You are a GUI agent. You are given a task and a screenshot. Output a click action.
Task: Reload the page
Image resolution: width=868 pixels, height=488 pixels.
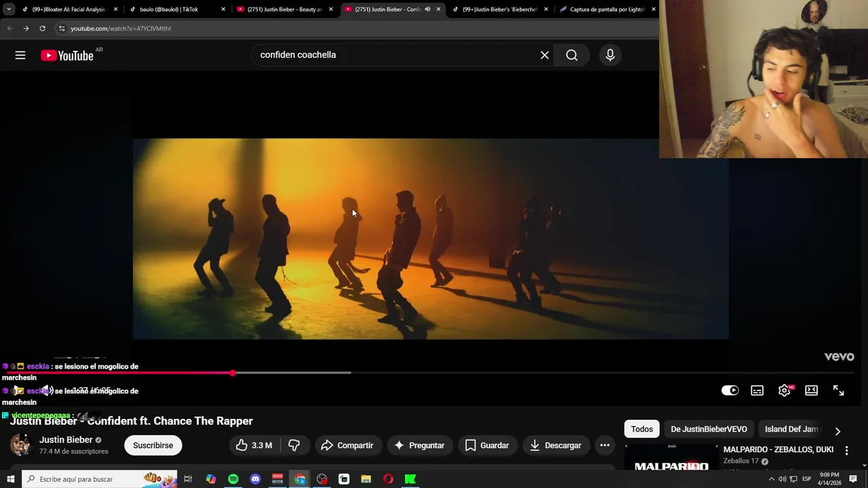click(42, 28)
